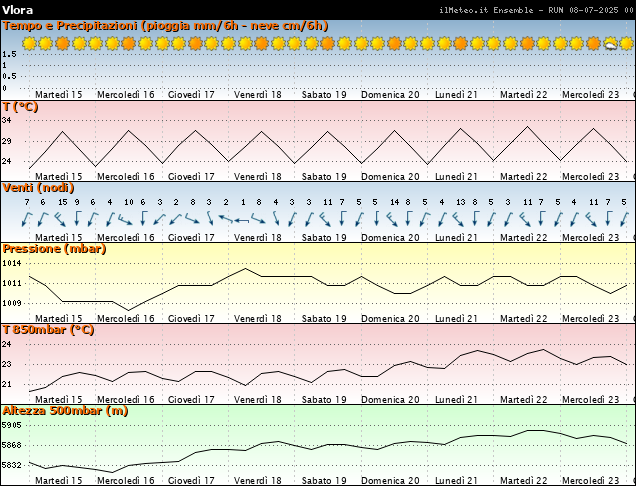The image size is (636, 486).
Task: Click the Altezza 500mbar (m) panel title
Action: pos(65,411)
